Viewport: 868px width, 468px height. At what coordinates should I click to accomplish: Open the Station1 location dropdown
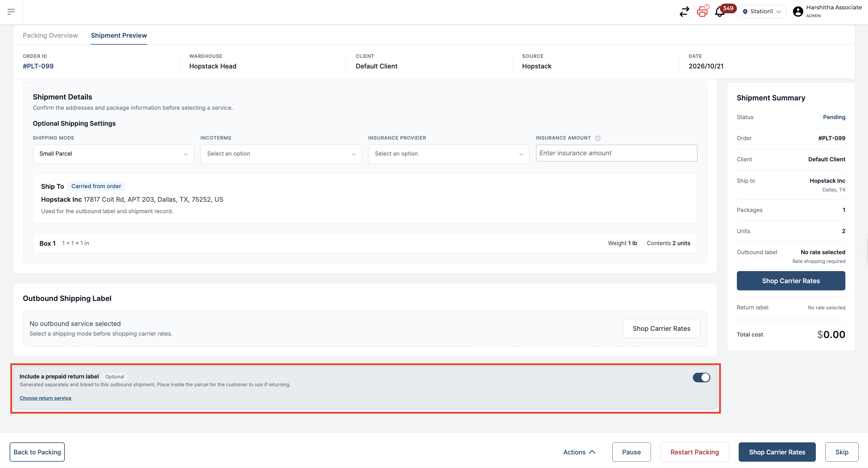click(x=762, y=11)
